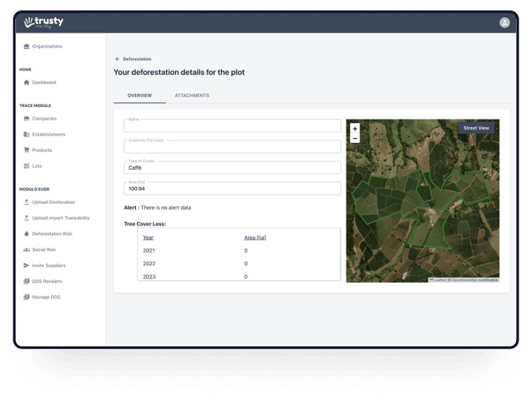Focus the Customer Erp Code field
This screenshot has width=532, height=401.
(x=232, y=147)
